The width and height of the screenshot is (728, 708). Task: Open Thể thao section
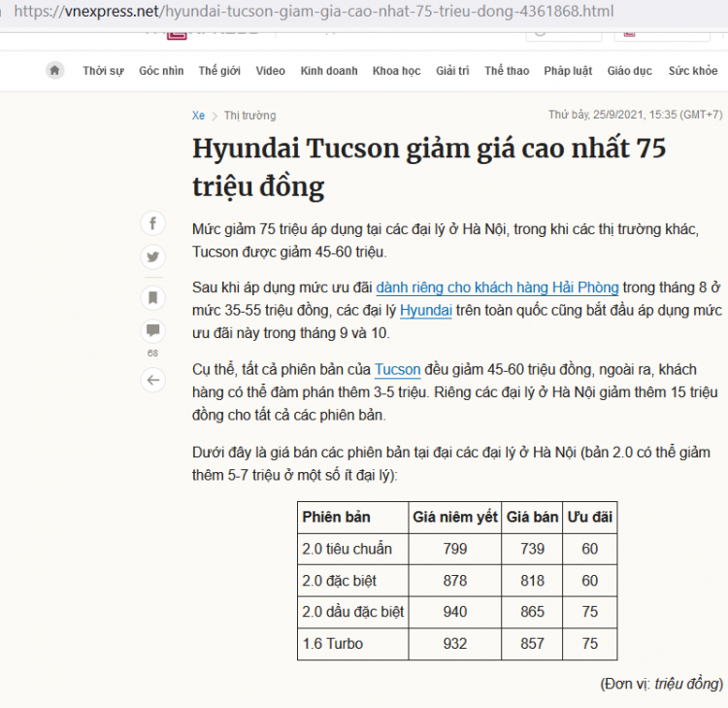[507, 71]
